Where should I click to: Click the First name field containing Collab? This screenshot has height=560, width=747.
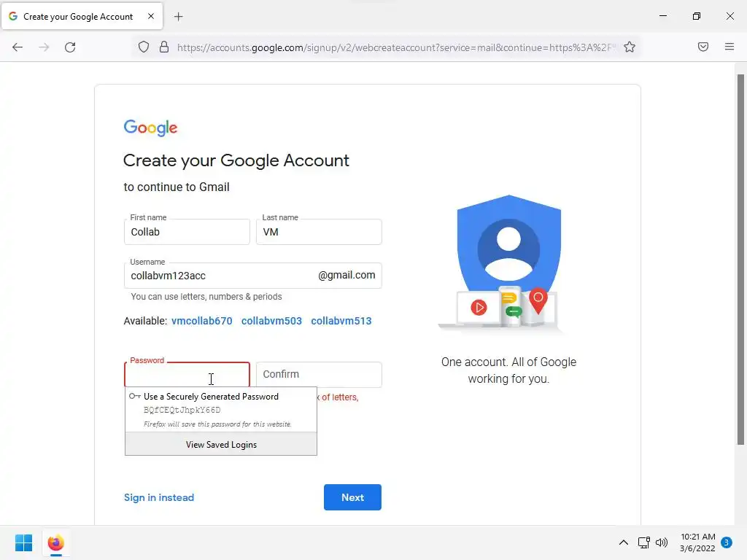tap(187, 232)
